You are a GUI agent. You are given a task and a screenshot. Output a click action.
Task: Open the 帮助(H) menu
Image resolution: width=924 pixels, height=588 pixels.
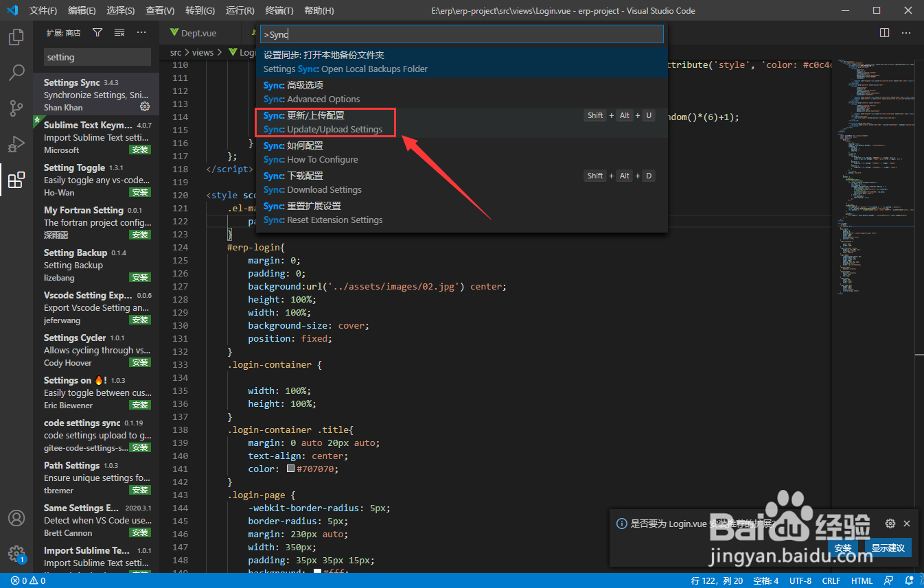[319, 11]
